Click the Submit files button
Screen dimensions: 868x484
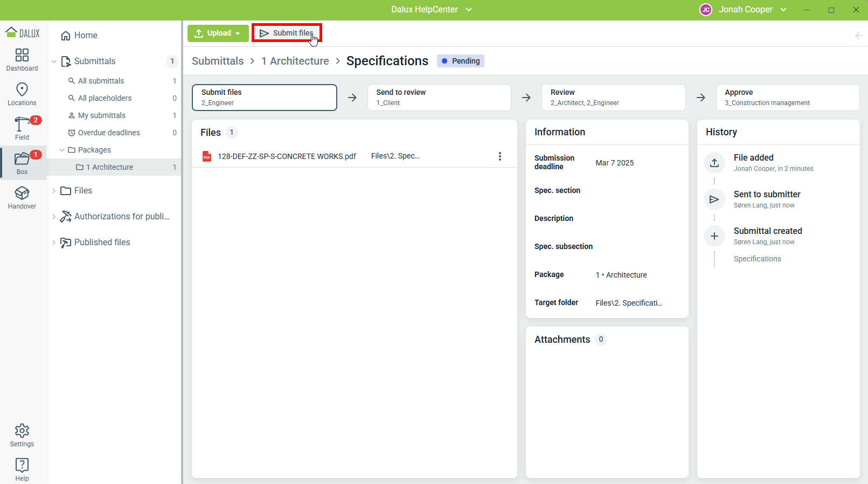click(x=287, y=33)
